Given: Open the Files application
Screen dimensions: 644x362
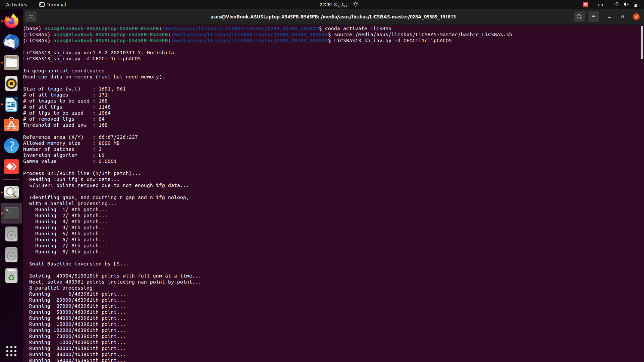Looking at the screenshot, I should 11,63.
